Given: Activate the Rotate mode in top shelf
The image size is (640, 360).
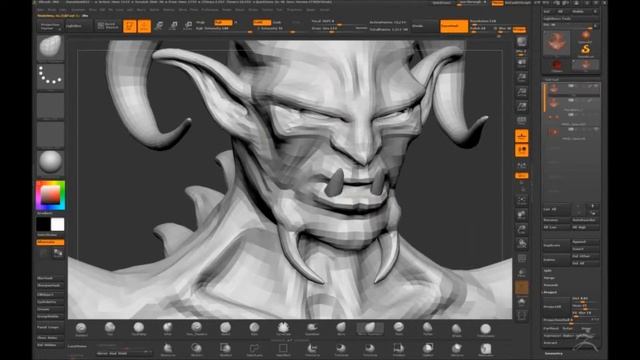Looking at the screenshot, I should [x=188, y=26].
